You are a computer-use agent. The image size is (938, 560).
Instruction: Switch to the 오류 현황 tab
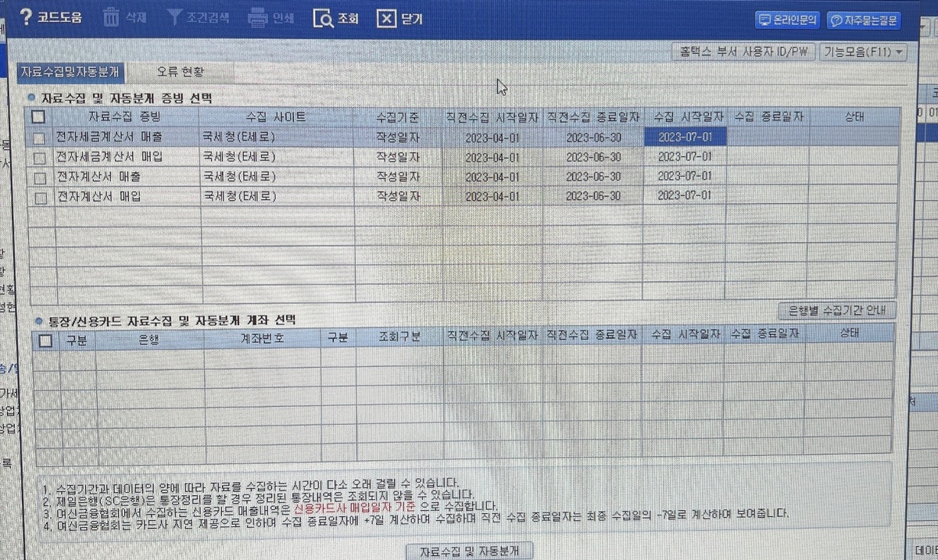click(x=179, y=72)
